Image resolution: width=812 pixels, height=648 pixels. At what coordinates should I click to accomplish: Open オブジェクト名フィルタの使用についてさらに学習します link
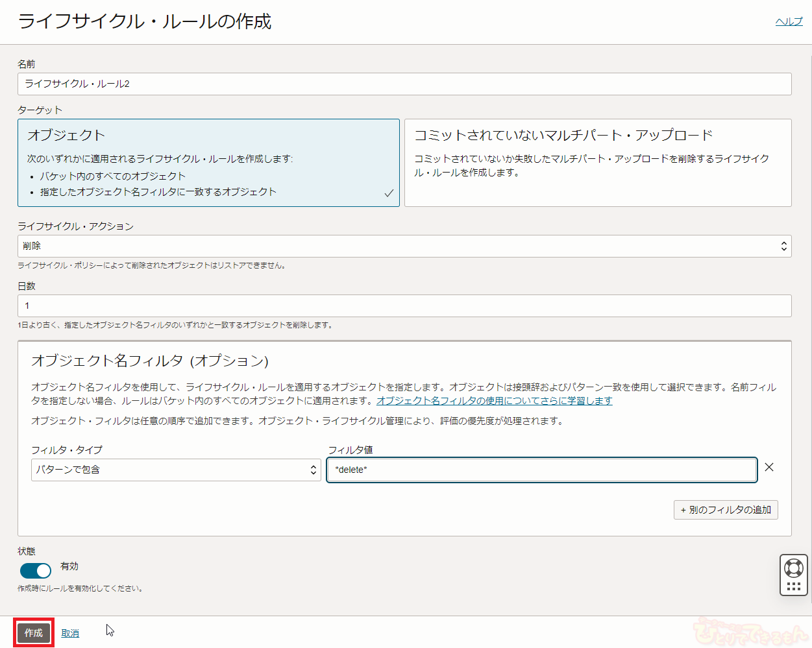click(494, 401)
